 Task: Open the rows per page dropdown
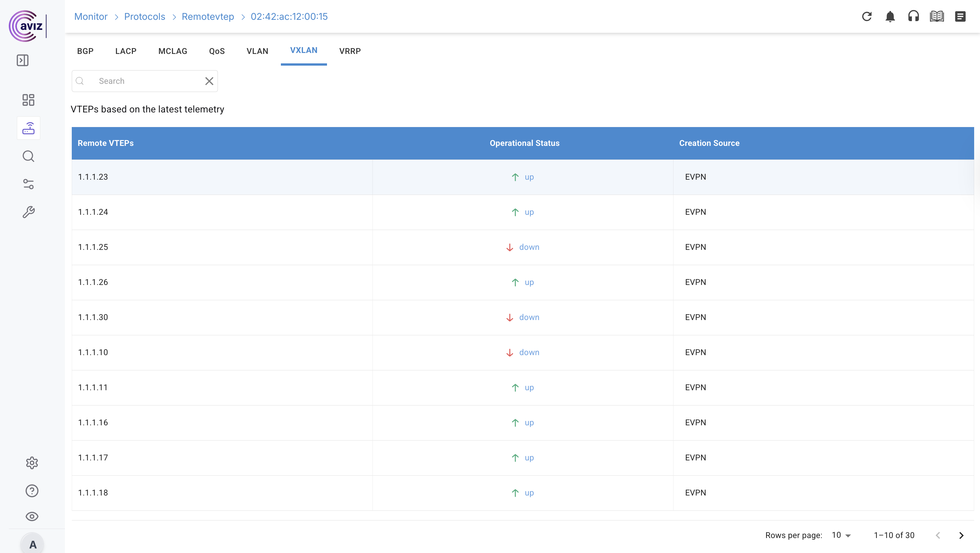tap(841, 535)
